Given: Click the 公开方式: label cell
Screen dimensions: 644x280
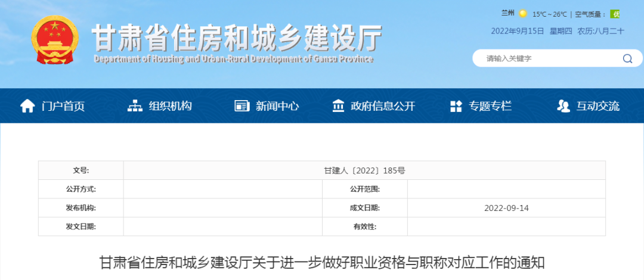Looking at the screenshot, I should 81,189.
